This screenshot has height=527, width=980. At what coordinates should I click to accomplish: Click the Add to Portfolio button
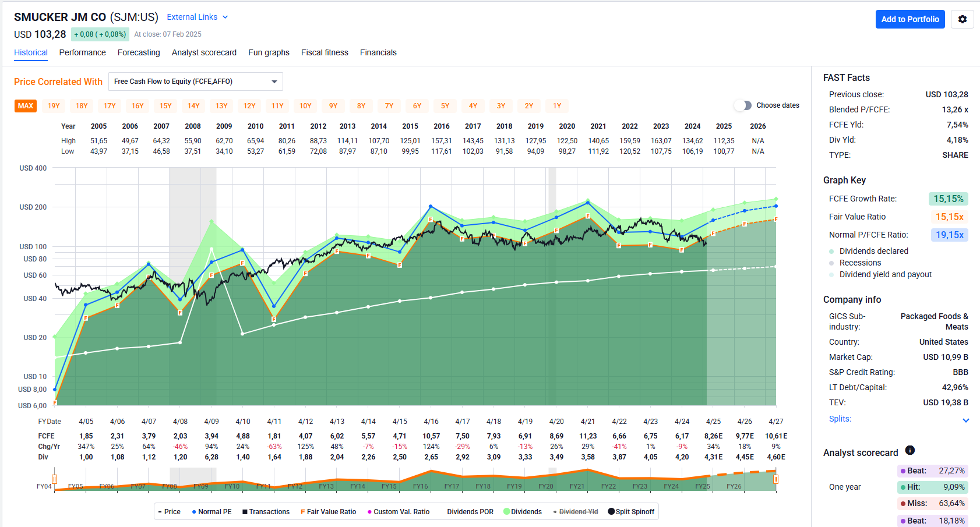tap(910, 19)
